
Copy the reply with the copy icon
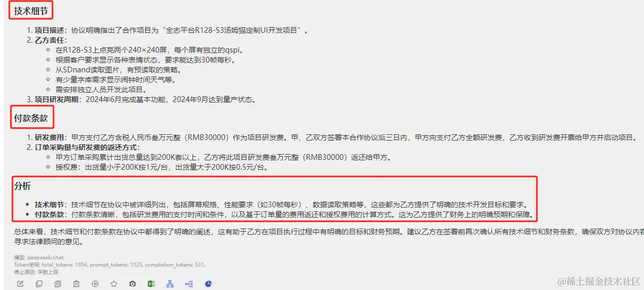39,284
